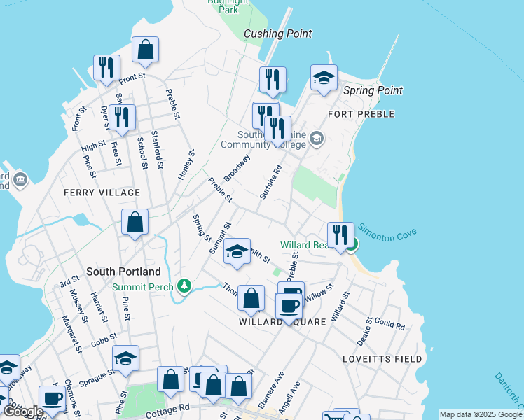Screen dimensions: 524x420
Task: Select the coffee marker near Clemons St
Action: 52,398
